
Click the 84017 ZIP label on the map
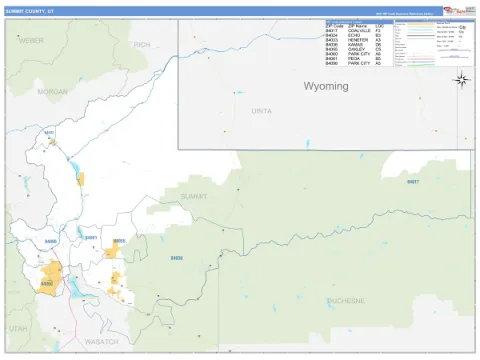click(413, 182)
